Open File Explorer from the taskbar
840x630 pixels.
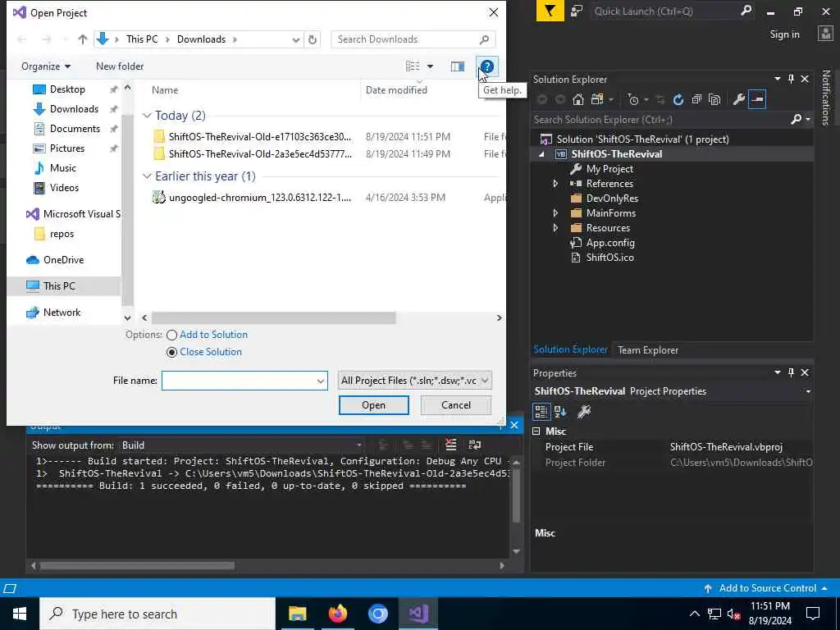point(297,614)
